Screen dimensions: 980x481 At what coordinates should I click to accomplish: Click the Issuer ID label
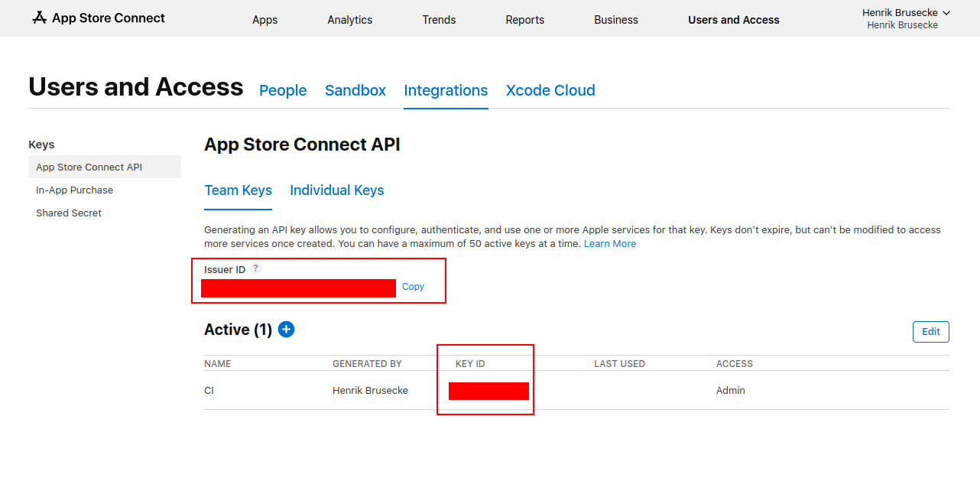point(225,269)
